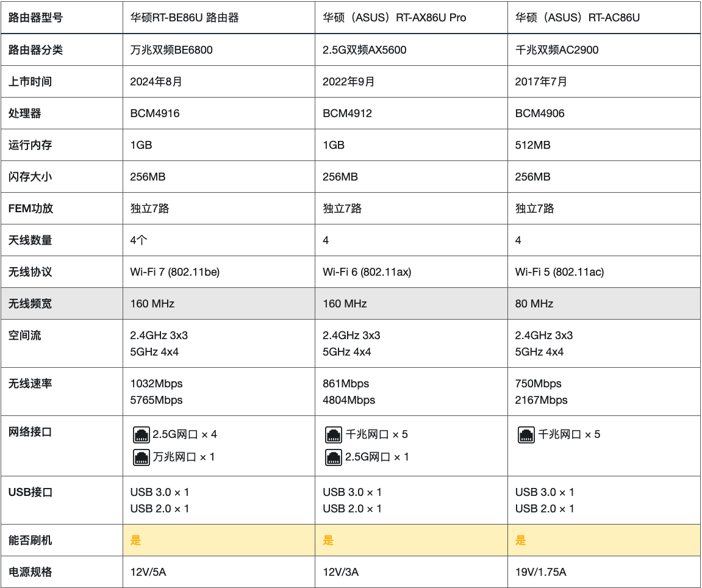This screenshot has height=588, width=702.
Task: Click the 2.5G网口 × 1 port icon
Action: click(334, 457)
